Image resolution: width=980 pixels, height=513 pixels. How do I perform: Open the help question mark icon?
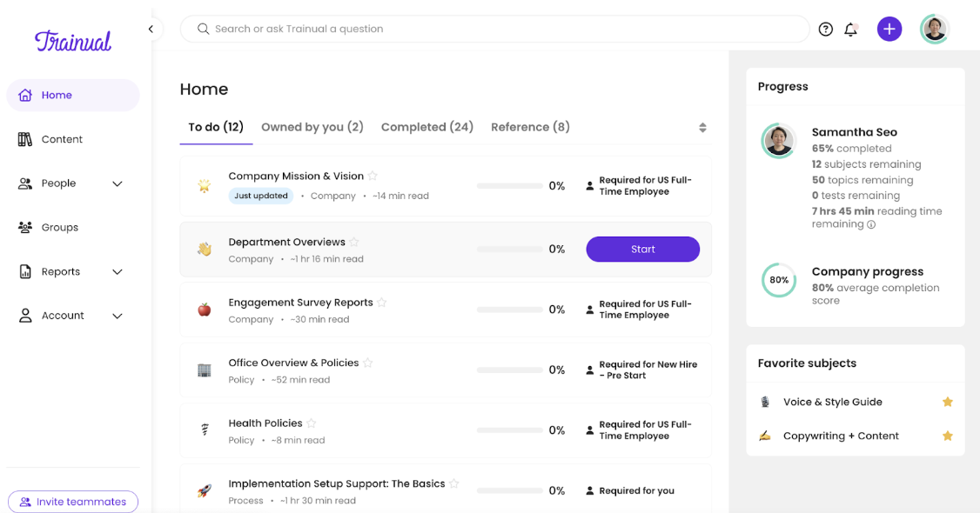(x=826, y=30)
